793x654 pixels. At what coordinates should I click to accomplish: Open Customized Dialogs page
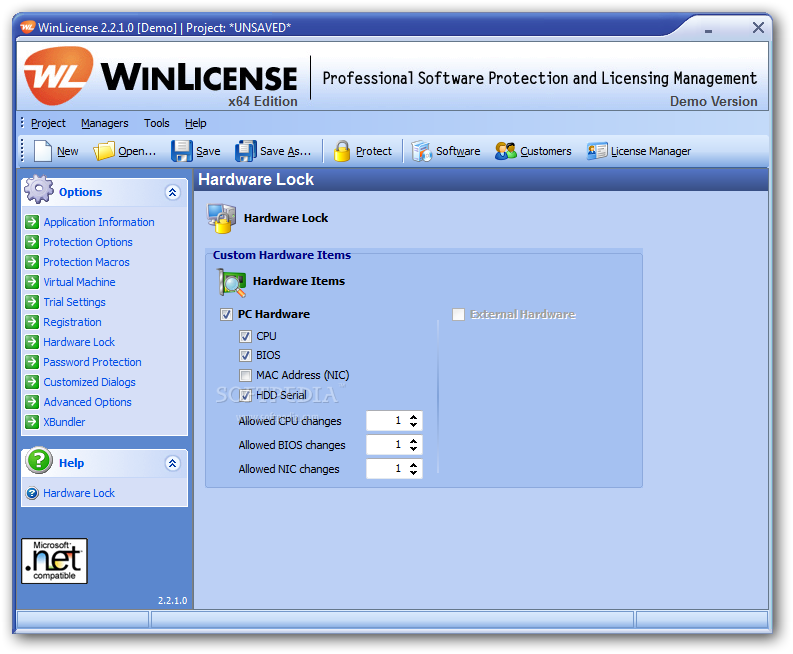[90, 382]
